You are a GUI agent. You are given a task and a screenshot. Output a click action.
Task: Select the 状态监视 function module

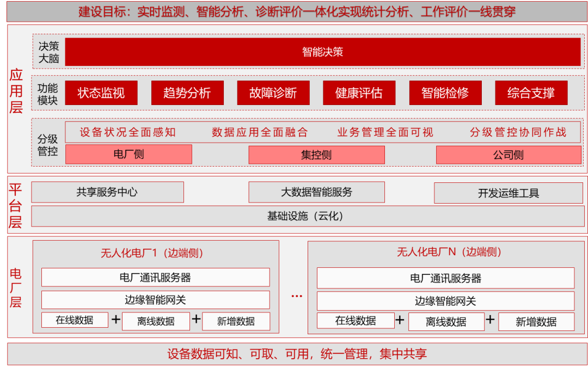tap(101, 93)
